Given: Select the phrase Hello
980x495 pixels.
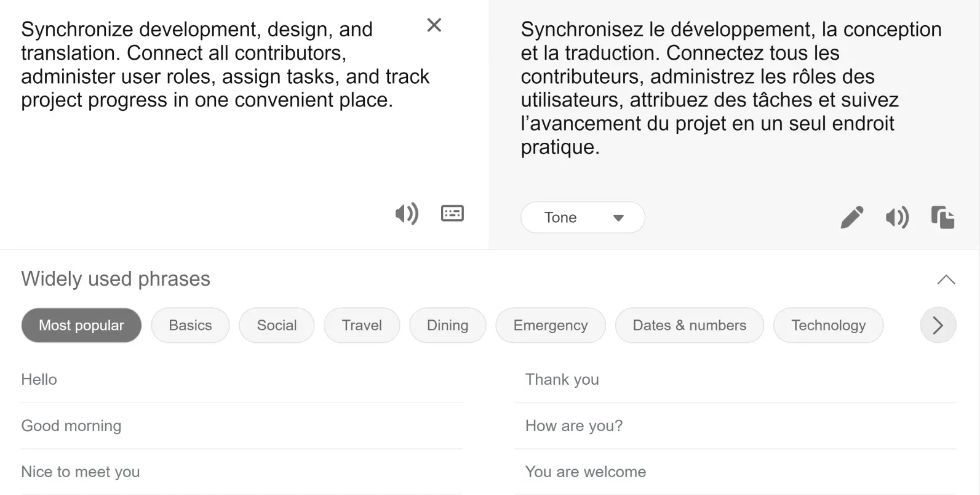Looking at the screenshot, I should 39,379.
